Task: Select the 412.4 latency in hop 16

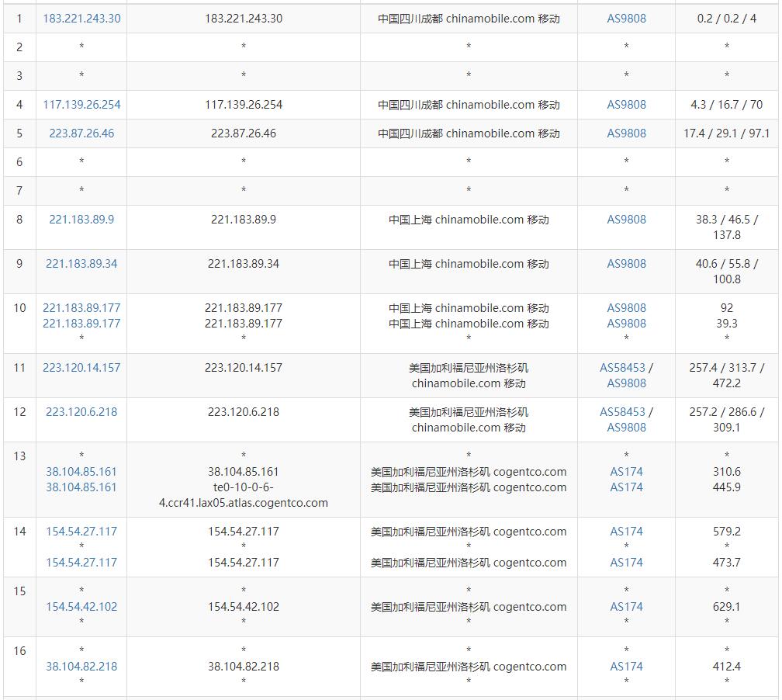Action: point(727,667)
